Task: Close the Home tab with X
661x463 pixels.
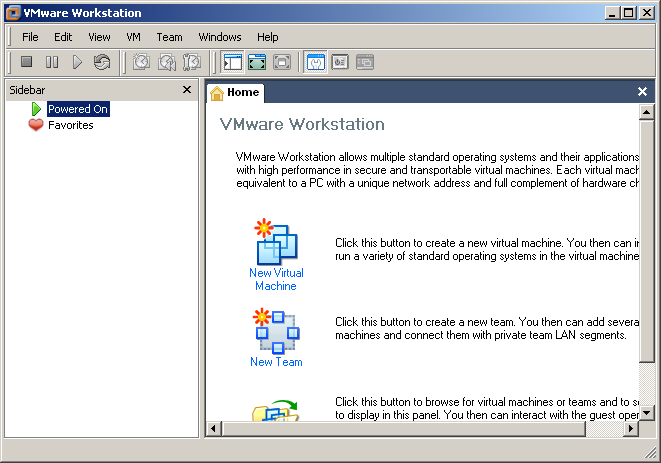Action: click(642, 92)
